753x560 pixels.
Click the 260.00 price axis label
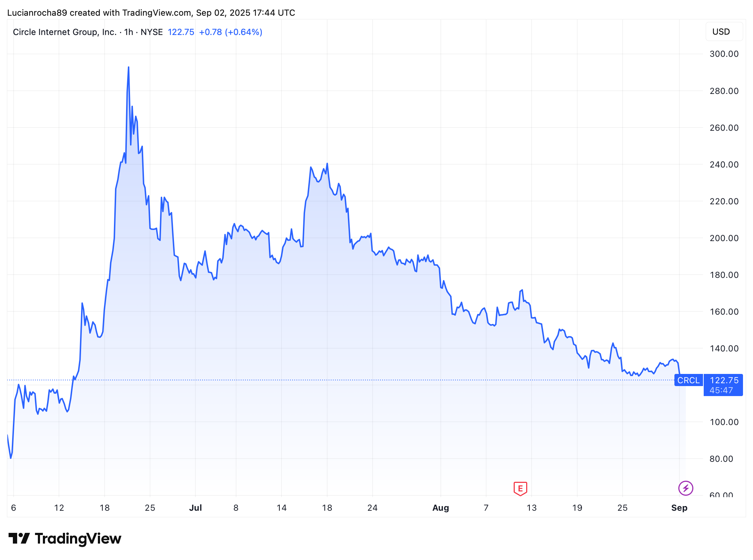pos(724,127)
